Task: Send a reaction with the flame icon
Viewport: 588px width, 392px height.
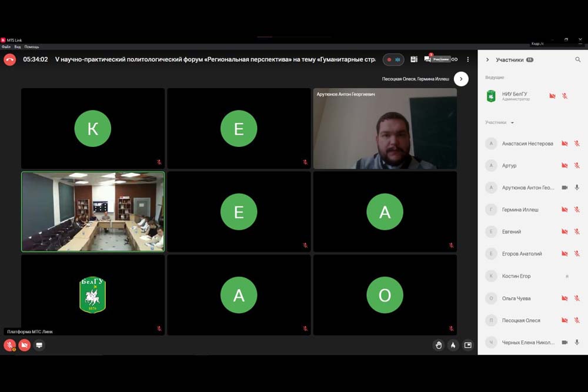Action: (x=453, y=345)
